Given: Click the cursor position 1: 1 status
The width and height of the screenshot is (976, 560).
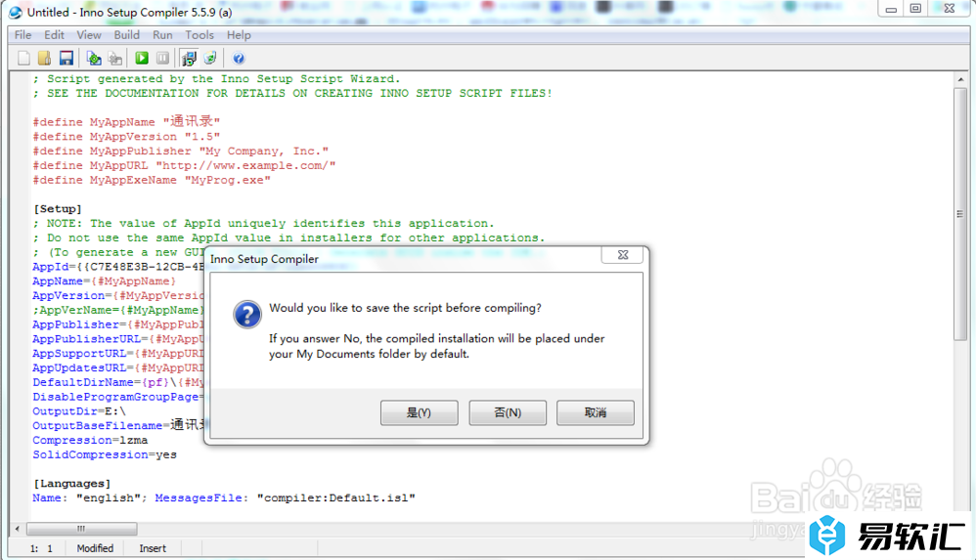Looking at the screenshot, I should click(41, 548).
